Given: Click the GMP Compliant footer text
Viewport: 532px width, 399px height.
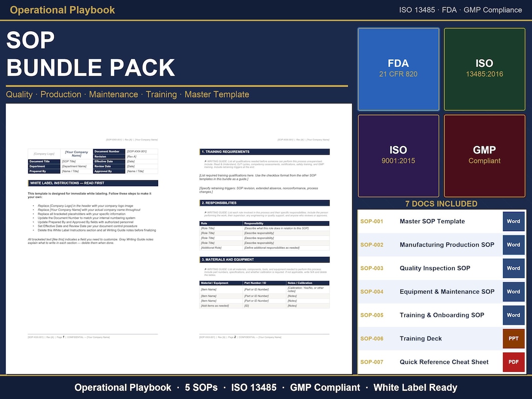Looking at the screenshot, I should click(x=325, y=388).
